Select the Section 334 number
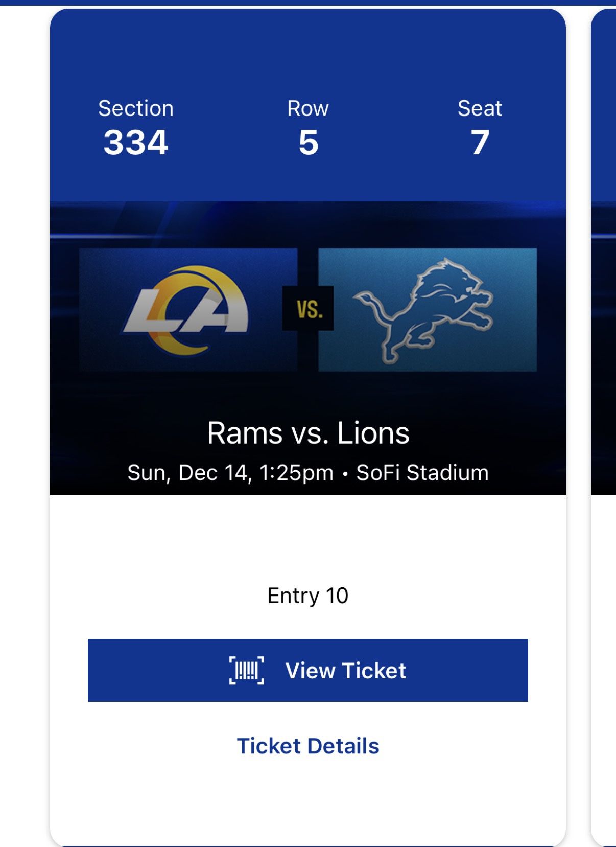Viewport: 616px width, 847px height. tap(135, 142)
